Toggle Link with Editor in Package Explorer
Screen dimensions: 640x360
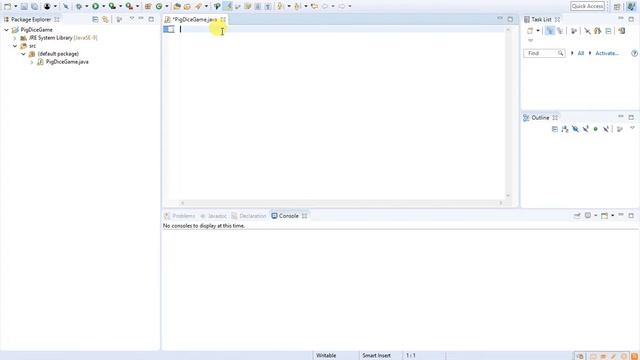(105, 19)
